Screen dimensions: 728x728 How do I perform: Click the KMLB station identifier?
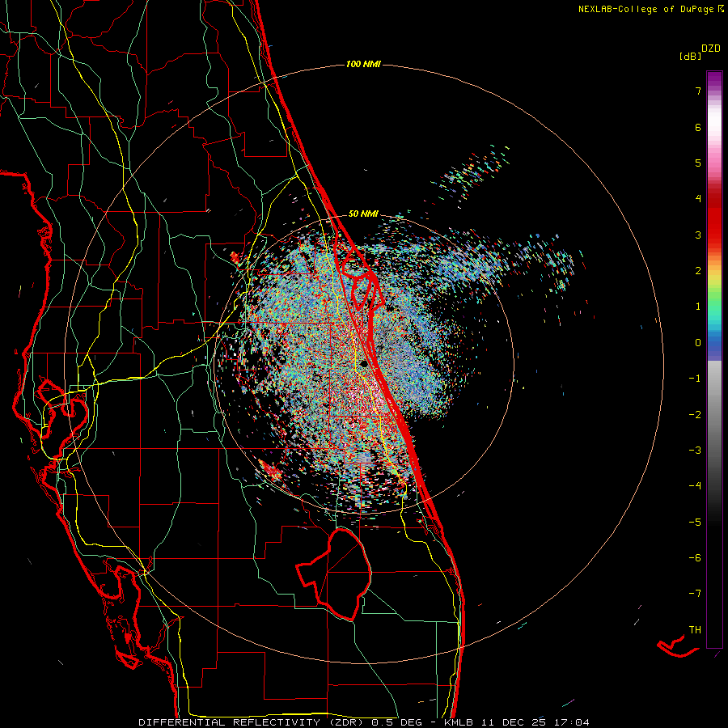[x=459, y=722]
